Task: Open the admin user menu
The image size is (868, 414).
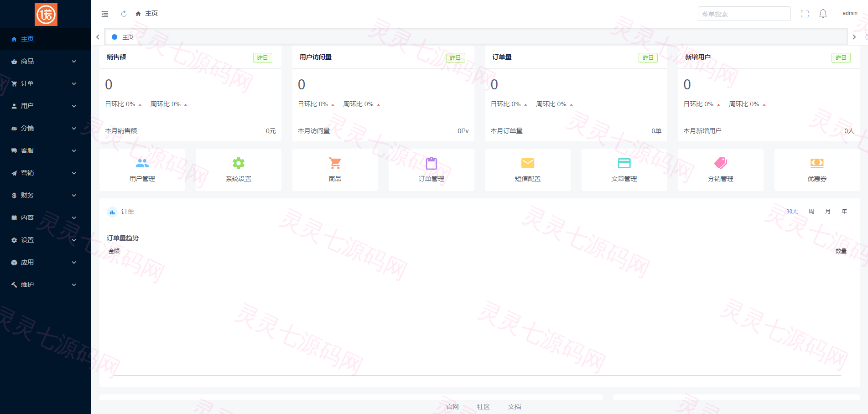Action: tap(850, 13)
